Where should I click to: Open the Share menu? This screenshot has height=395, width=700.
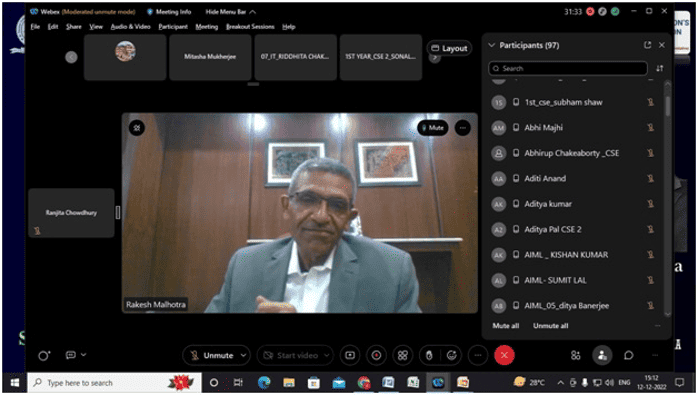click(x=74, y=27)
